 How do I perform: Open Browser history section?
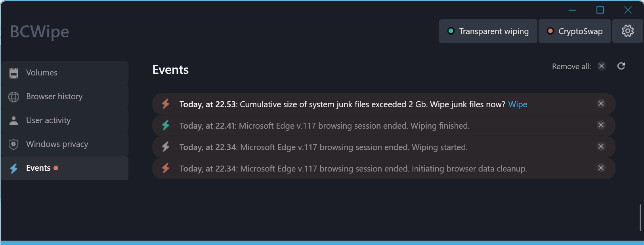click(65, 96)
